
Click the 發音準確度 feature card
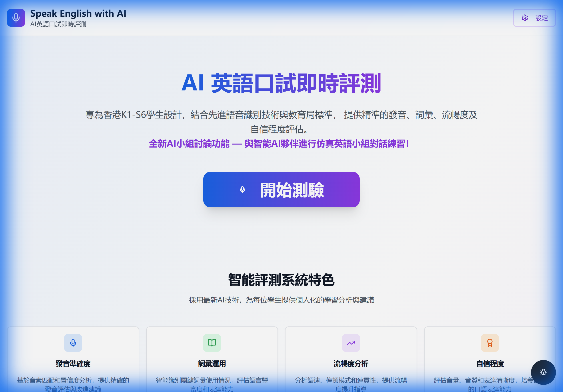[x=73, y=358]
